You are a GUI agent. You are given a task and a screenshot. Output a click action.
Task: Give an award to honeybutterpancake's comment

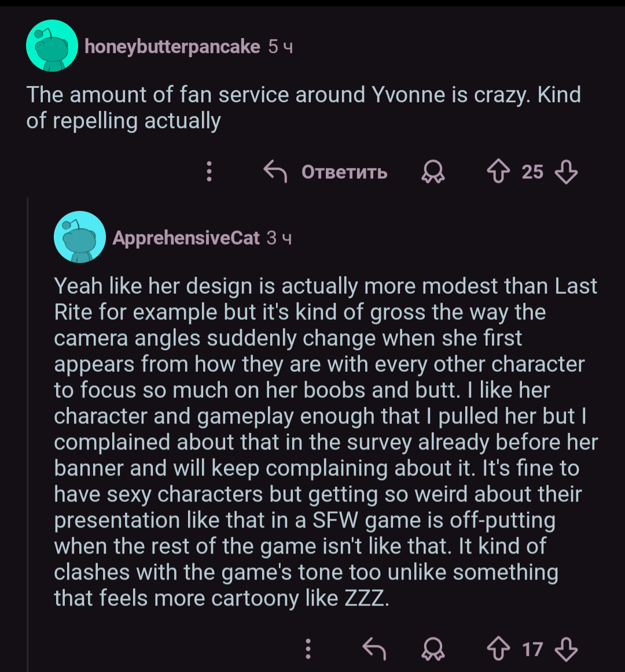point(433,172)
